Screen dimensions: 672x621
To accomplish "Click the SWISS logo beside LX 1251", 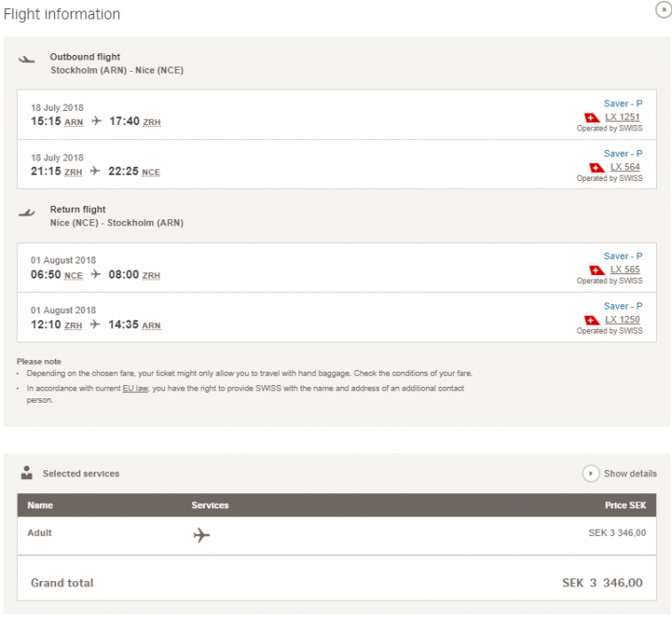I will [592, 117].
